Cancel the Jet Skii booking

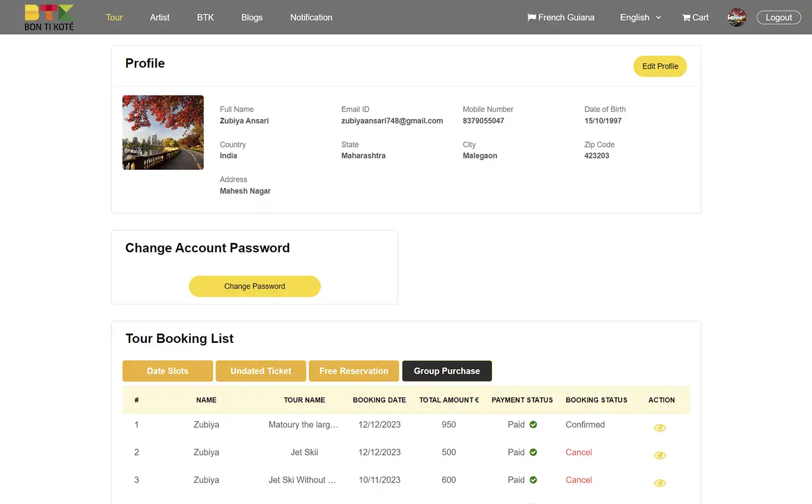[578, 452]
